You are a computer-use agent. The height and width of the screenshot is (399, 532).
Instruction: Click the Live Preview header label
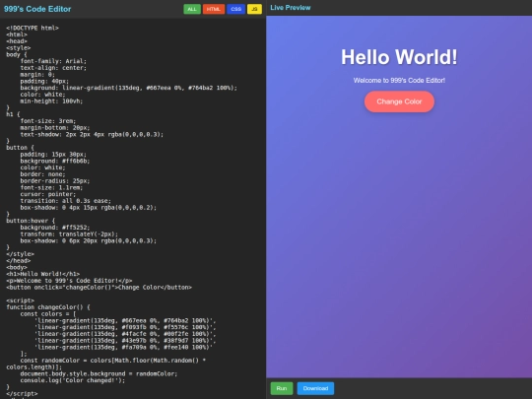pyautogui.click(x=291, y=8)
